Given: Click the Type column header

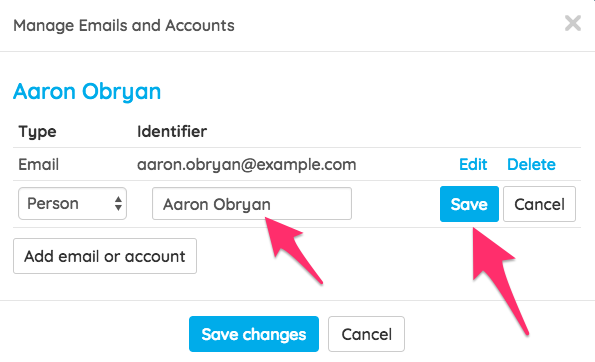Looking at the screenshot, I should 37,132.
